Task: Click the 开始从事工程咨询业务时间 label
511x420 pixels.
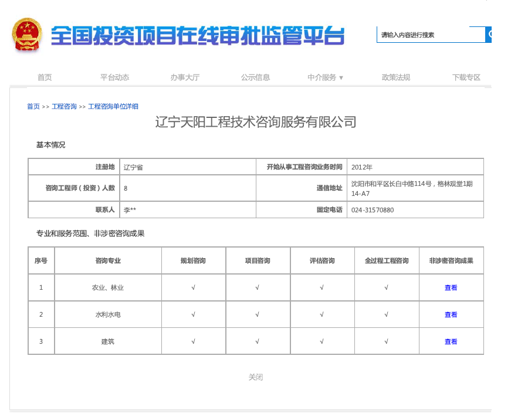Action: tap(304, 167)
